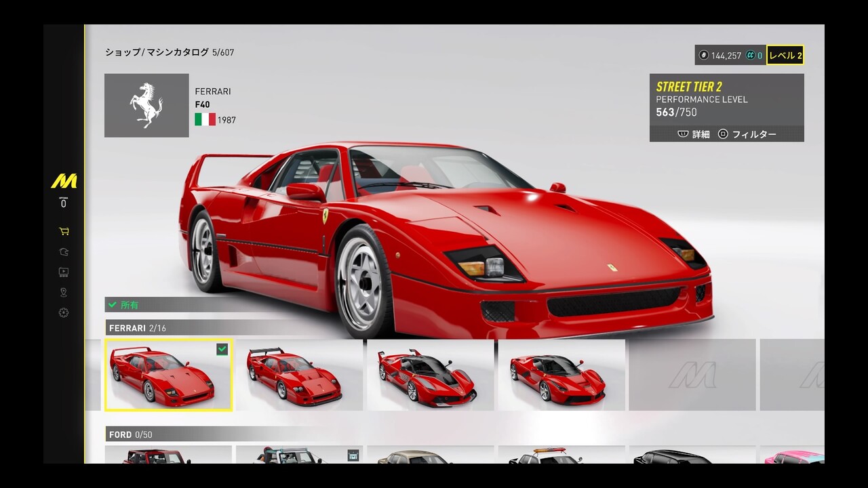
Task: Click the 1987 model year text
Action: point(226,120)
